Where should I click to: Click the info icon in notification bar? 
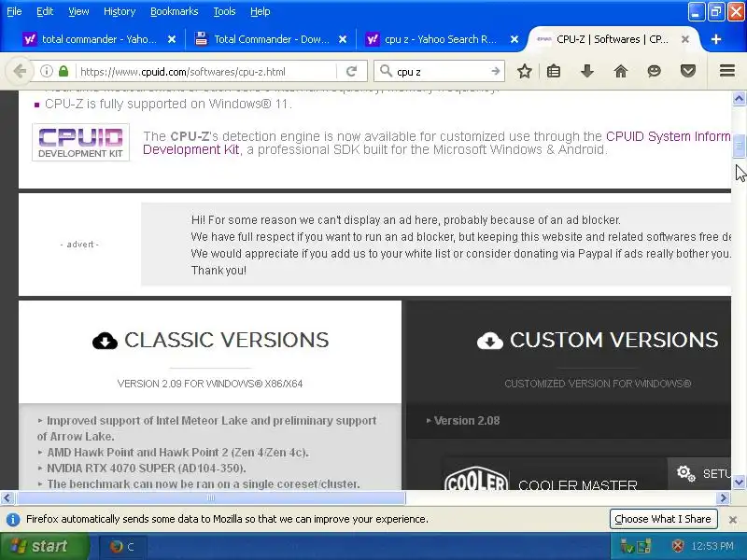tap(13, 520)
